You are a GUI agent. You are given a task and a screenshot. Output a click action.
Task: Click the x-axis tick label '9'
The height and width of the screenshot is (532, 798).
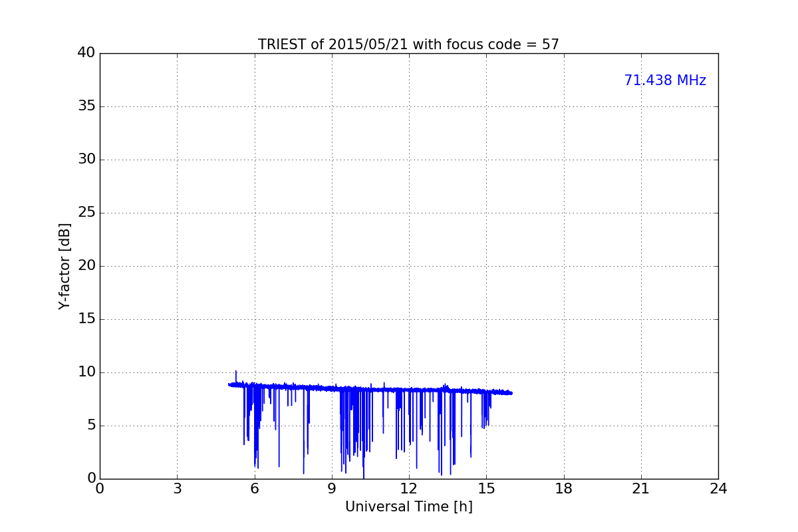(x=332, y=489)
